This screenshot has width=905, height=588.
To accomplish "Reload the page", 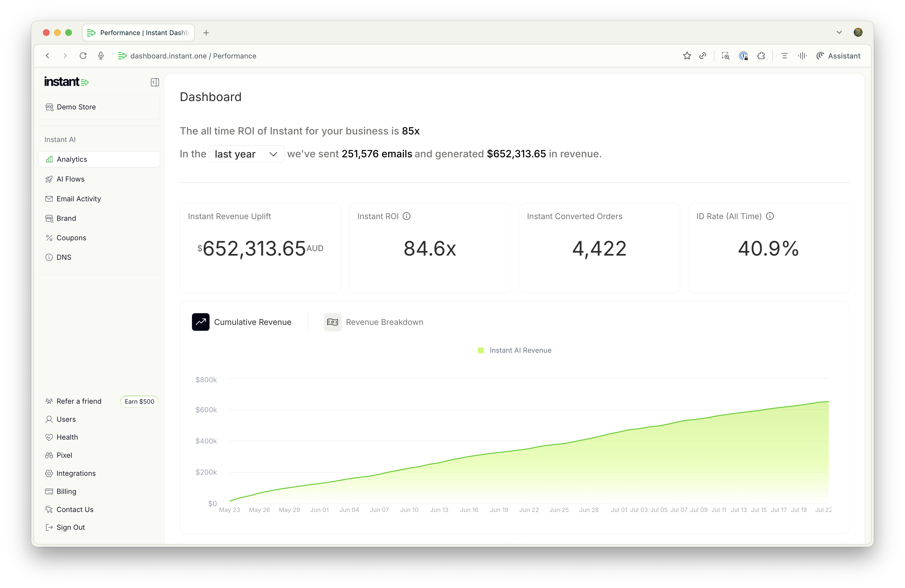I will [x=83, y=56].
